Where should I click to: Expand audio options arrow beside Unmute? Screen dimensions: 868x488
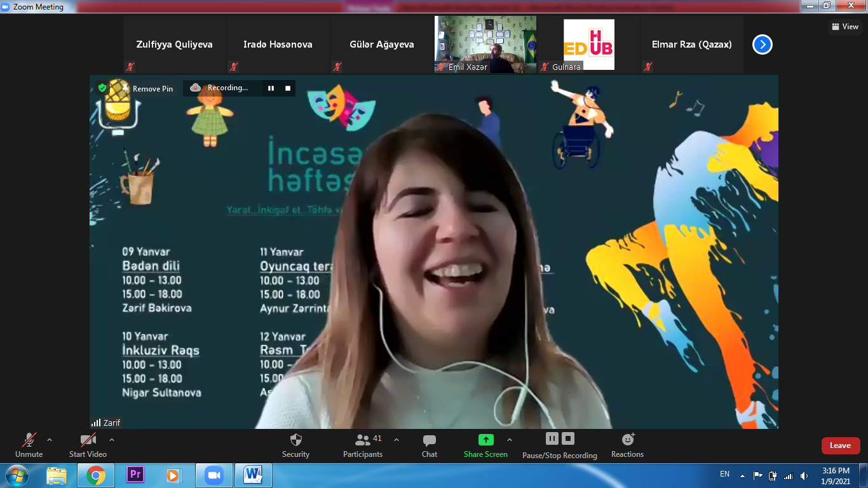click(x=50, y=440)
